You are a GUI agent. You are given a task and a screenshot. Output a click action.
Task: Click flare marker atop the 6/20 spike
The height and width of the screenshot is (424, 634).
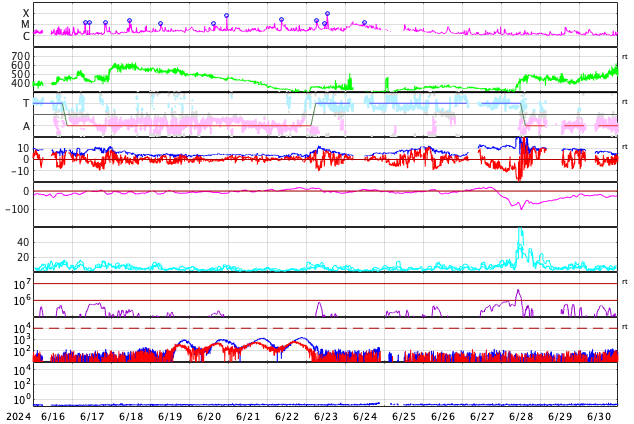click(226, 15)
